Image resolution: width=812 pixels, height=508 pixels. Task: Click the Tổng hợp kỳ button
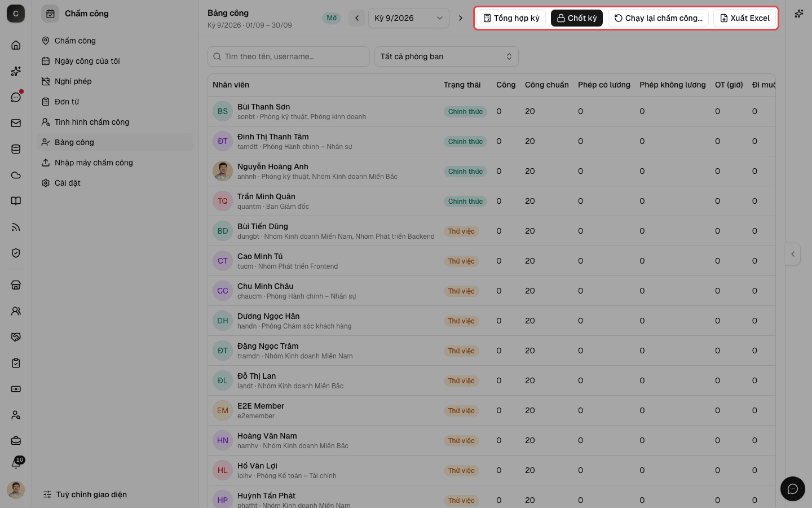511,18
